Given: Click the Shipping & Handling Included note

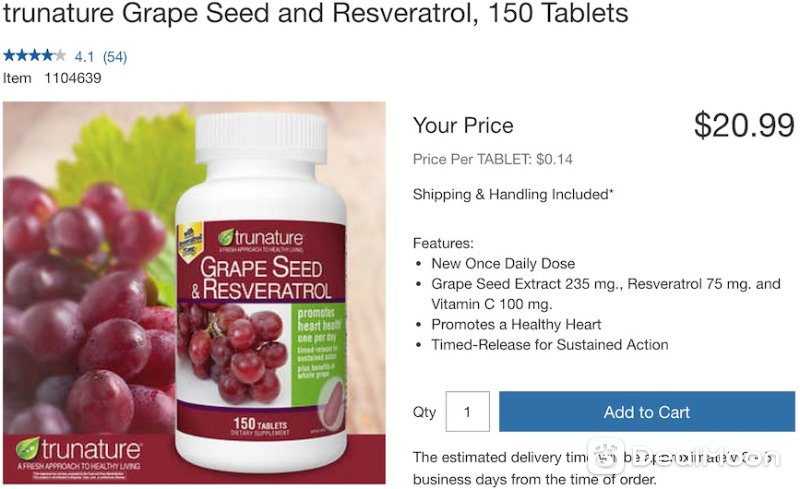Looking at the screenshot, I should point(513,194).
